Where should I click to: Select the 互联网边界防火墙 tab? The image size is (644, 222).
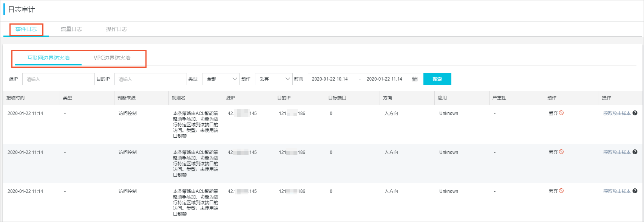48,58
